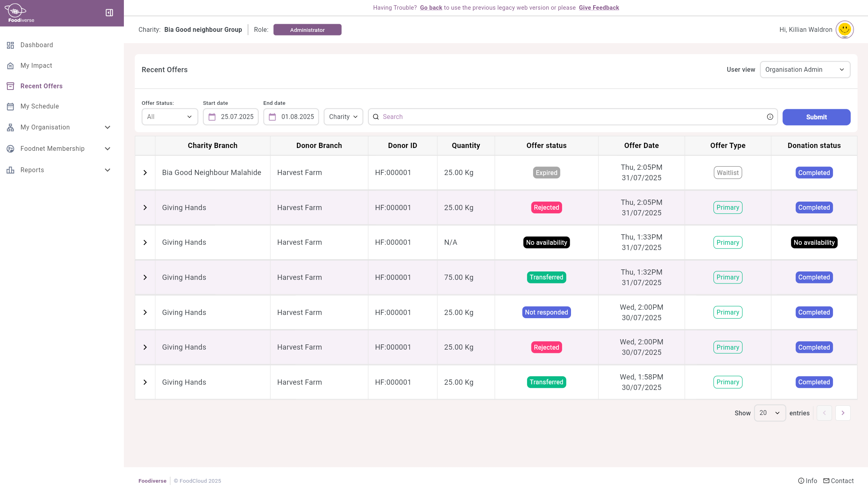Click the Give Feedback link
Screen dimensions: 868x494
[598, 8]
